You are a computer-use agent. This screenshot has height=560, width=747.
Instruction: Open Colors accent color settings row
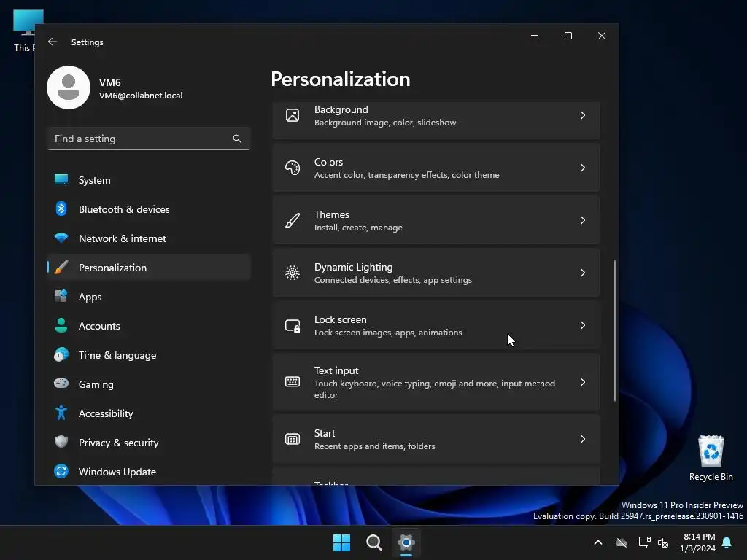(436, 168)
